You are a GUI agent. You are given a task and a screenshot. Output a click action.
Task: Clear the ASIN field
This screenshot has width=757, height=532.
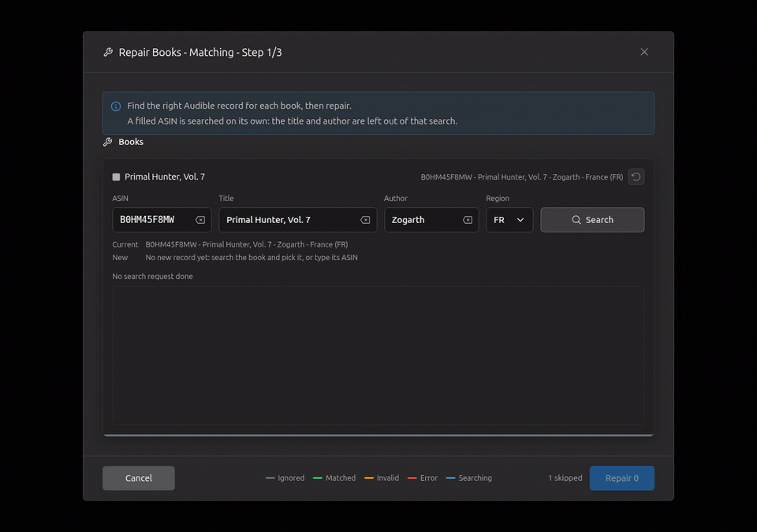pos(200,220)
